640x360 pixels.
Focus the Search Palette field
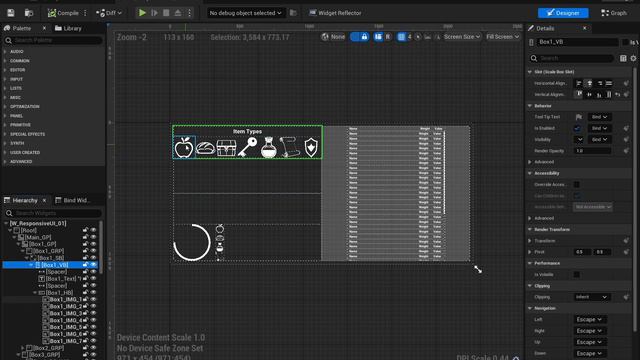(x=53, y=40)
